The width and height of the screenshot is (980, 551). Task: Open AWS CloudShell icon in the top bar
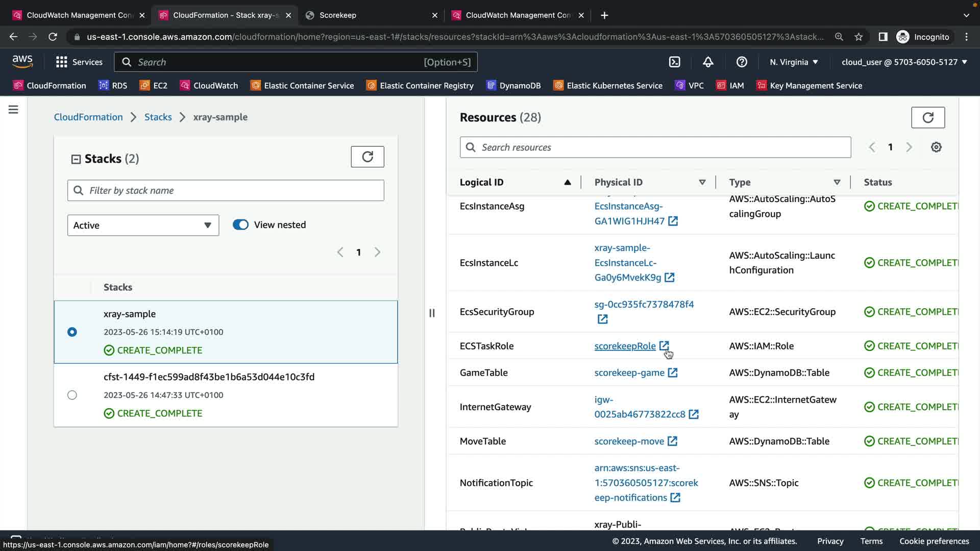674,62
